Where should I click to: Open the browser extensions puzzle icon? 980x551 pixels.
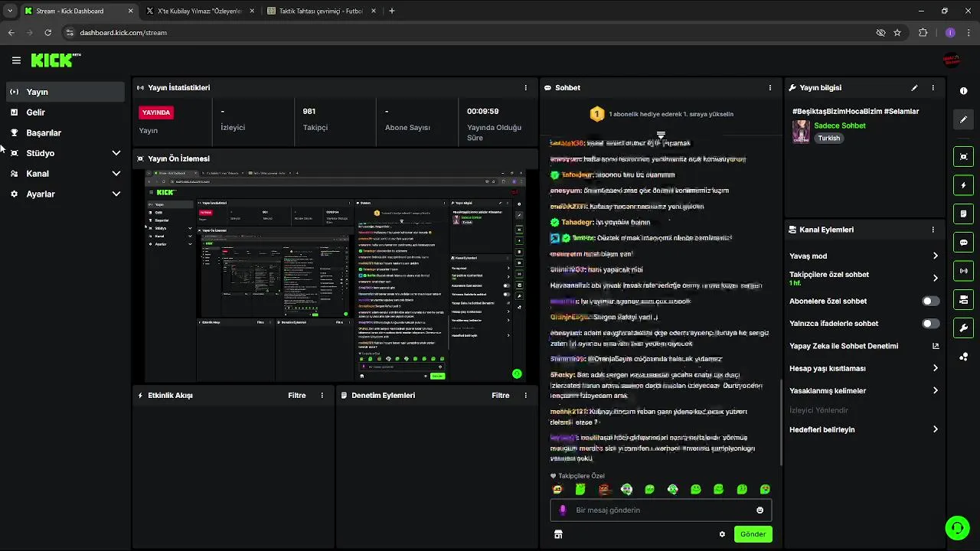point(923,33)
